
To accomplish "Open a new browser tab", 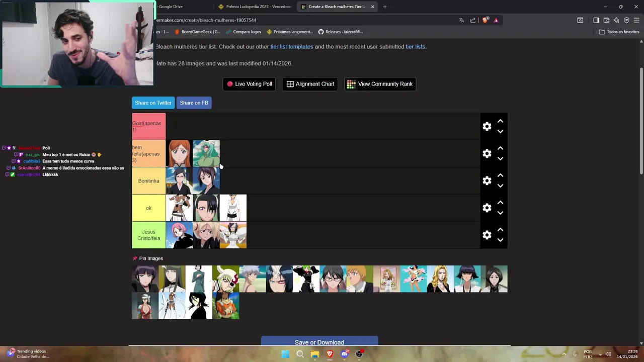I will point(385,7).
